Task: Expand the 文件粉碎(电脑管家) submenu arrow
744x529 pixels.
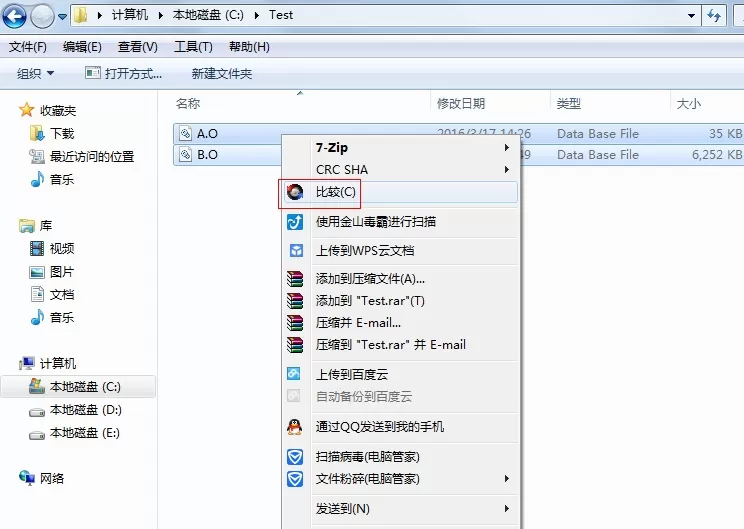Action: tap(507, 479)
